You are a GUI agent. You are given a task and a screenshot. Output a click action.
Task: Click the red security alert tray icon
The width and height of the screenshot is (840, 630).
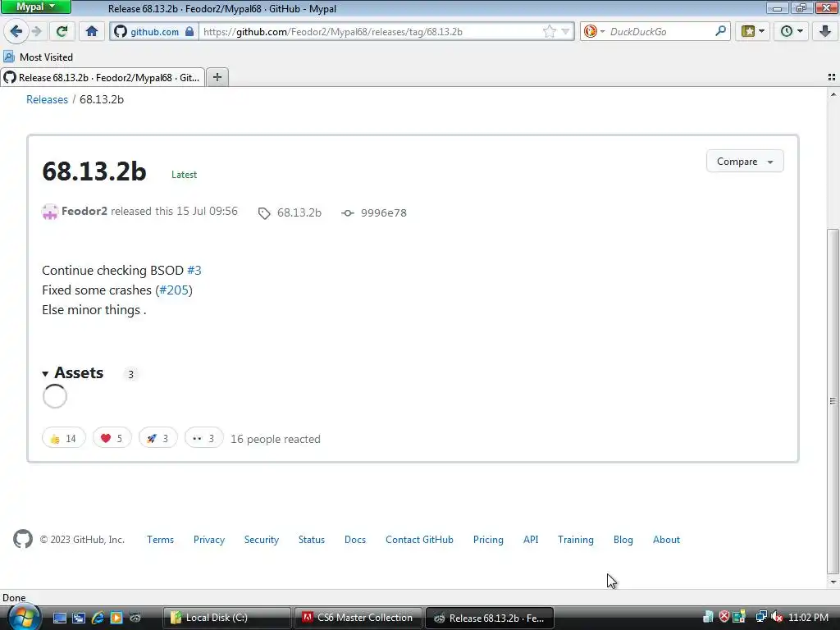click(x=724, y=617)
